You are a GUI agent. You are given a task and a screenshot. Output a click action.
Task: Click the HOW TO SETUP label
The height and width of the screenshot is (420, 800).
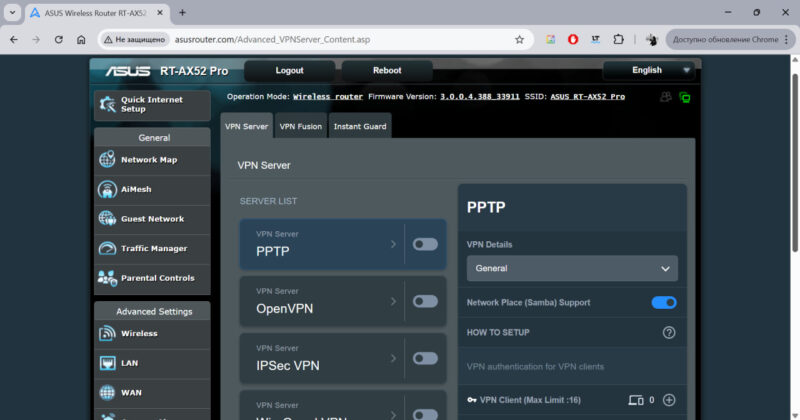pyautogui.click(x=498, y=333)
